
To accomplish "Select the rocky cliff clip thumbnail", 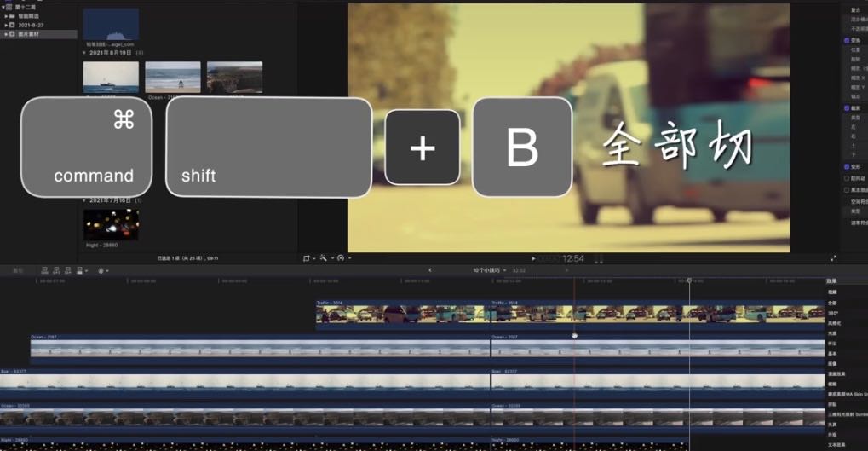I will pyautogui.click(x=235, y=77).
